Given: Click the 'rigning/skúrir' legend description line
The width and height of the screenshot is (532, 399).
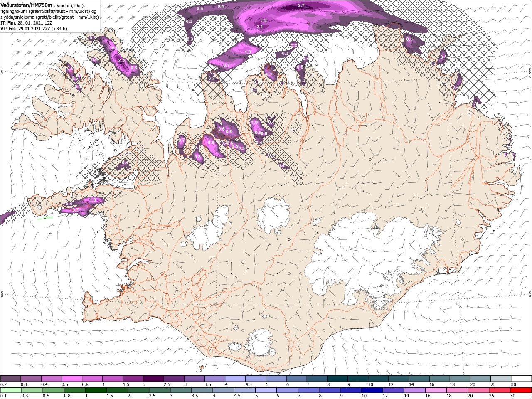Looking at the screenshot, I should click(49, 11).
